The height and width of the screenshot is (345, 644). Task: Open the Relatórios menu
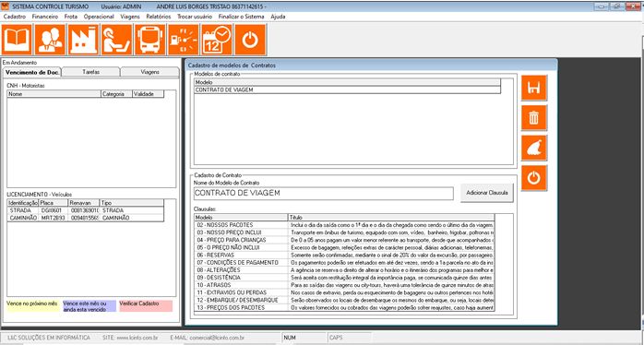pos(158,17)
